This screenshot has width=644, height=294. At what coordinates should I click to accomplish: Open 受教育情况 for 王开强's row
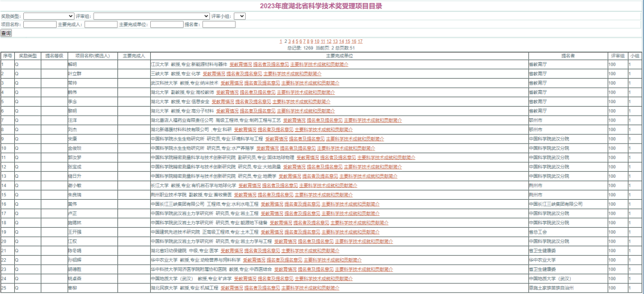coord(271,232)
